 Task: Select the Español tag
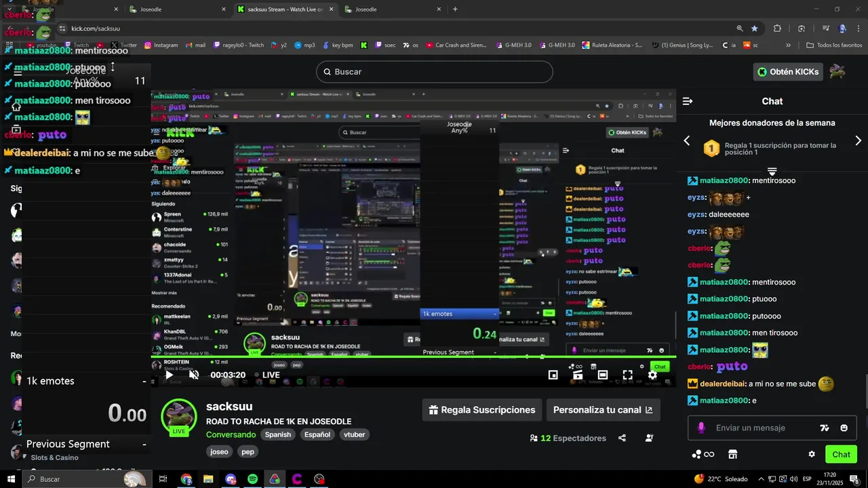(317, 434)
